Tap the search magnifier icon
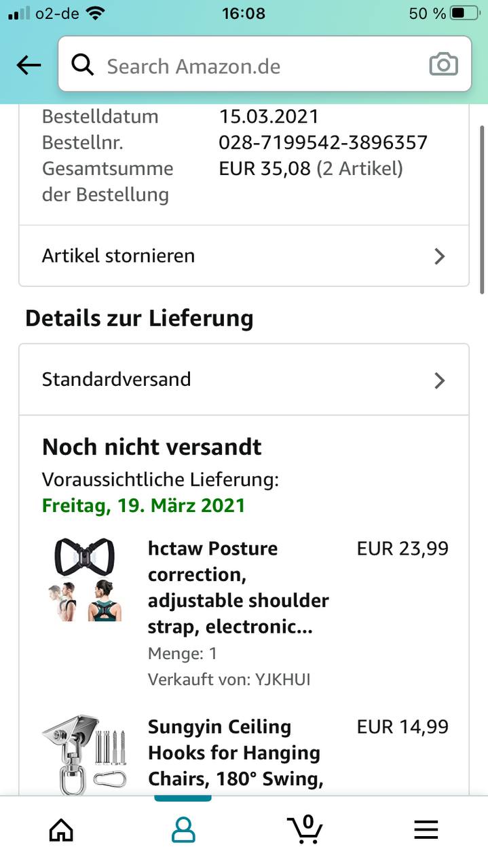 coord(83,66)
